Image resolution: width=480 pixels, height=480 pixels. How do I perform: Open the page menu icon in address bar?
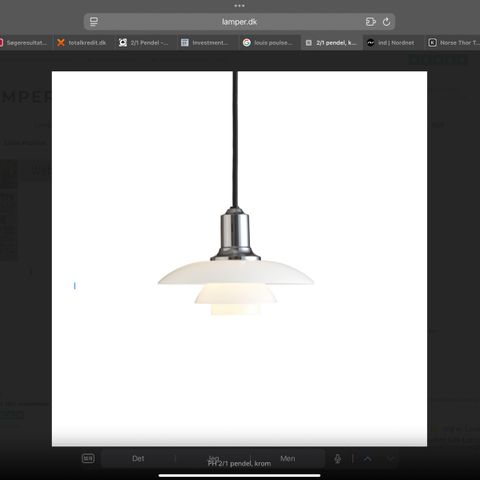click(94, 22)
